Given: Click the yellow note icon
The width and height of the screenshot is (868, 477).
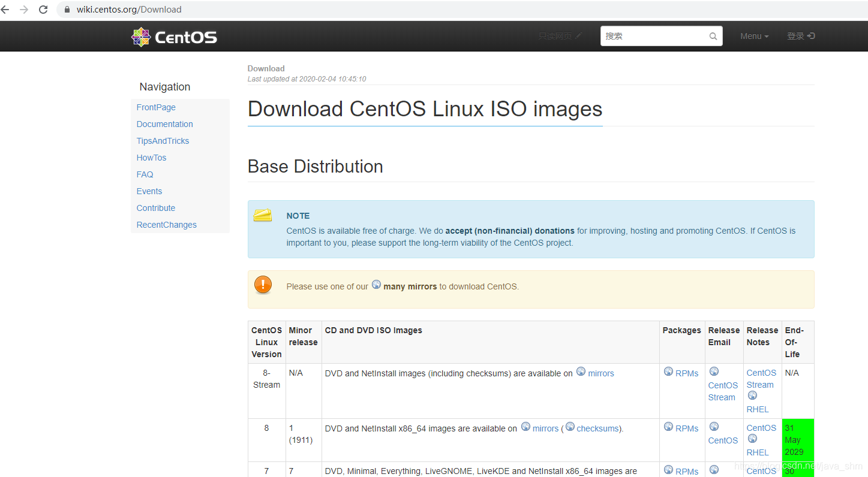Looking at the screenshot, I should pos(263,215).
